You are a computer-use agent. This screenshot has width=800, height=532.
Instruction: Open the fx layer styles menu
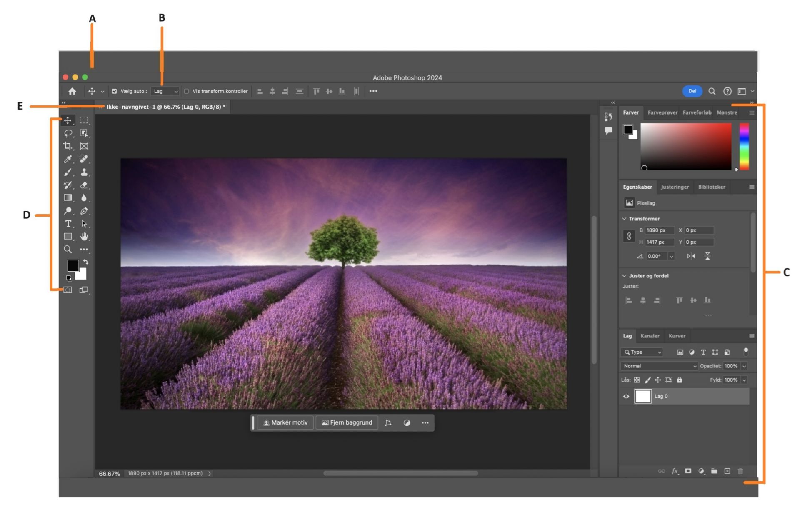pos(675,471)
